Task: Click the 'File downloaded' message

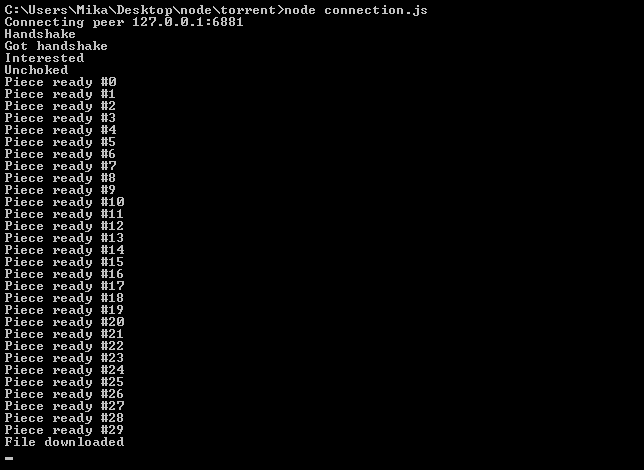Action: tap(64, 442)
